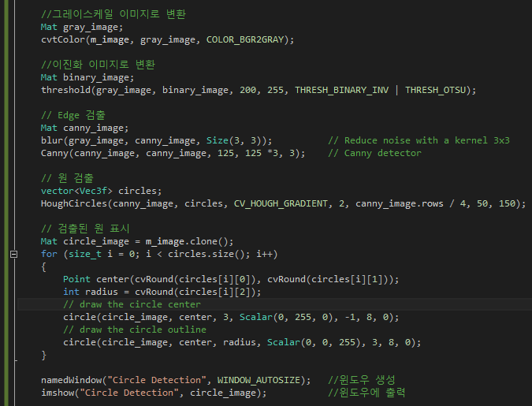Viewport: 532px width, 406px height.
Task: Click THRESH_BINARY_INV in the threshold call
Action: pyautogui.click(x=341, y=90)
